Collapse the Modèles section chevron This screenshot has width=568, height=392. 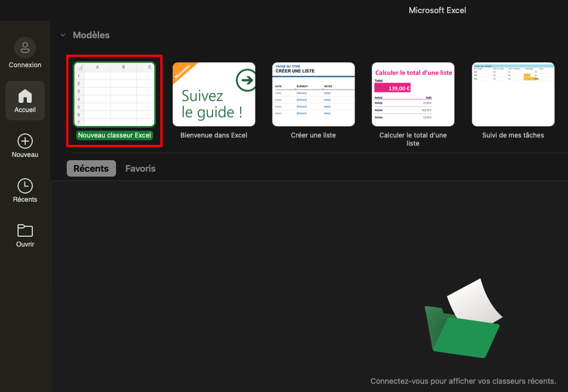click(62, 36)
